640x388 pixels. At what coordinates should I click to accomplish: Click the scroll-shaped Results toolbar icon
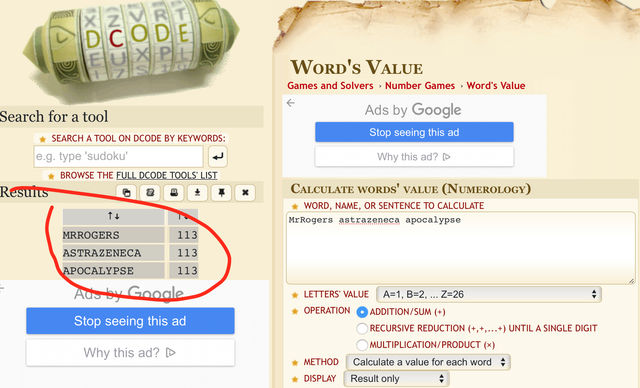[x=150, y=193]
